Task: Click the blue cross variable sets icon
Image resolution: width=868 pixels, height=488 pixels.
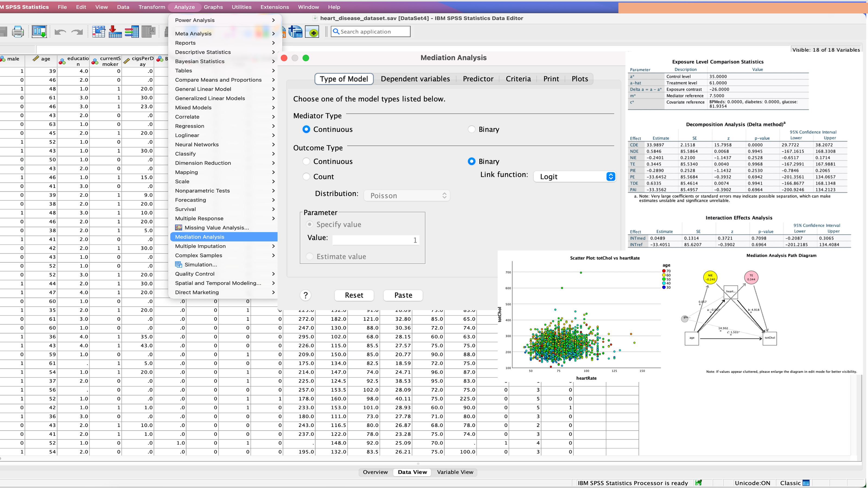Action: pyautogui.click(x=295, y=32)
